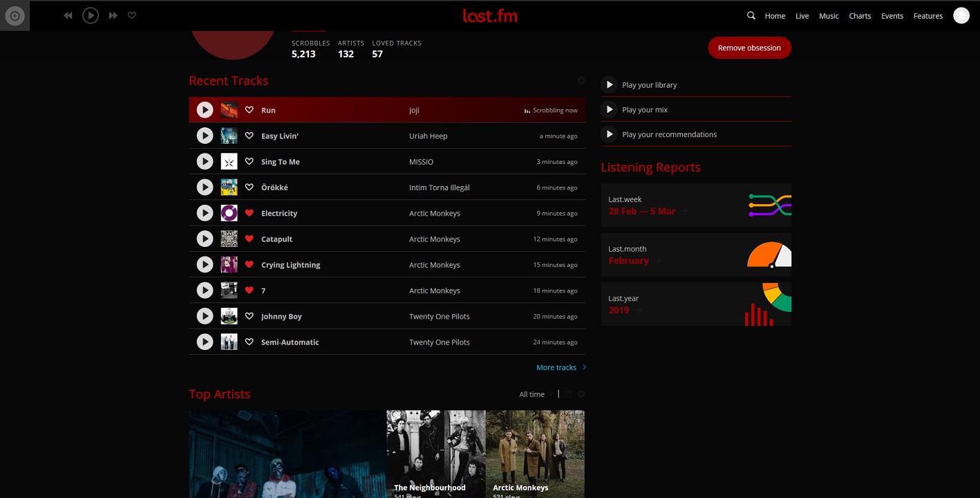
Task: Open the Recent Tracks settings gear
Action: click(x=581, y=80)
